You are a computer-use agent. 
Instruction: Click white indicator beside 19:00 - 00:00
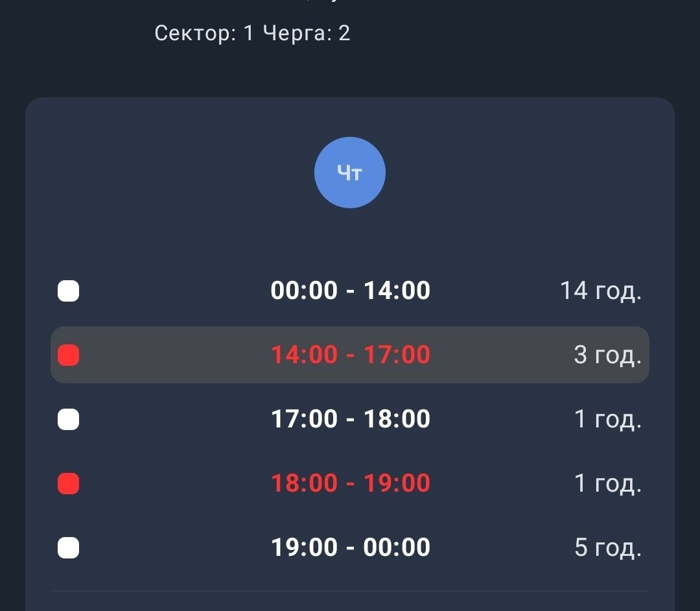point(68,547)
